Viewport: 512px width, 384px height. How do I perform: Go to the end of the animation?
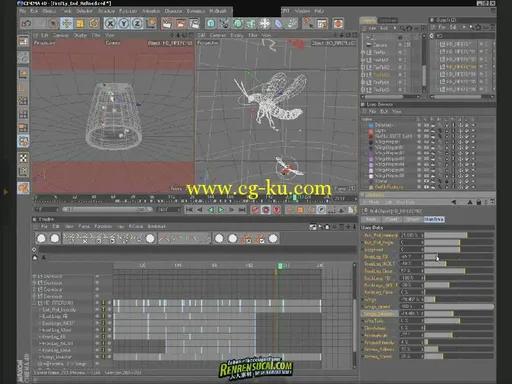pyautogui.click(x=242, y=210)
